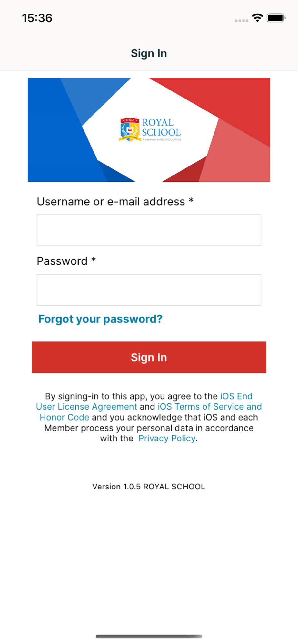Screen dimensions: 298x644
Task: Tap the Version 1.0.5 ROYAL SCHOOL text
Action: [x=149, y=487]
